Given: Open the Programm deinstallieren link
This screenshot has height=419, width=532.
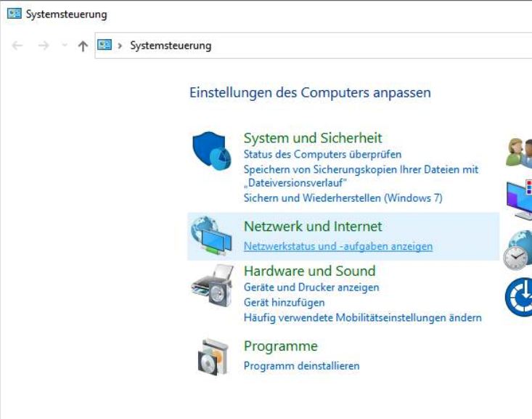Looking at the screenshot, I should pyautogui.click(x=301, y=366).
